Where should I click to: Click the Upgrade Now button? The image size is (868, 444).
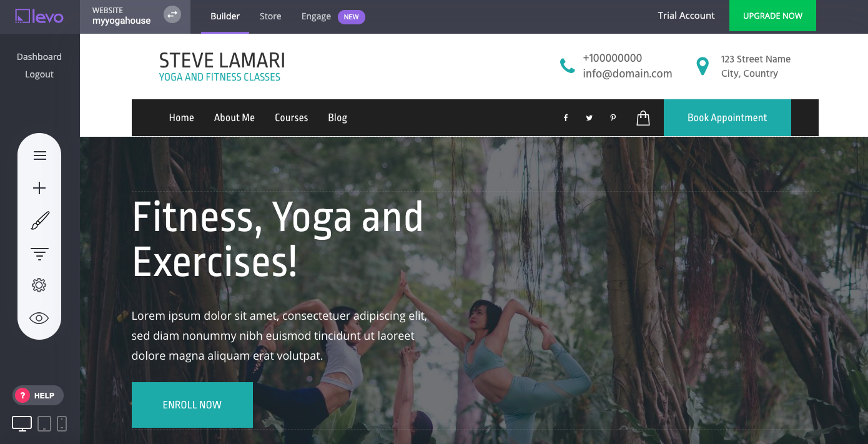click(772, 16)
